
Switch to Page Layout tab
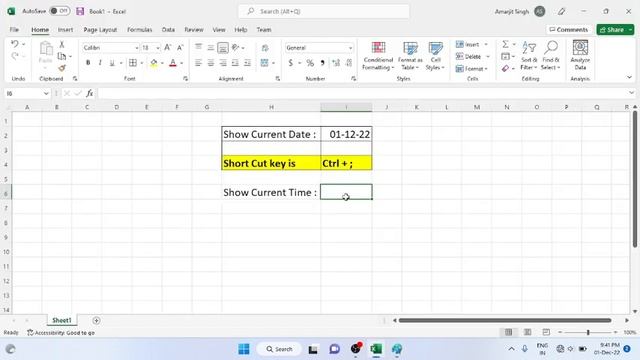point(100,30)
